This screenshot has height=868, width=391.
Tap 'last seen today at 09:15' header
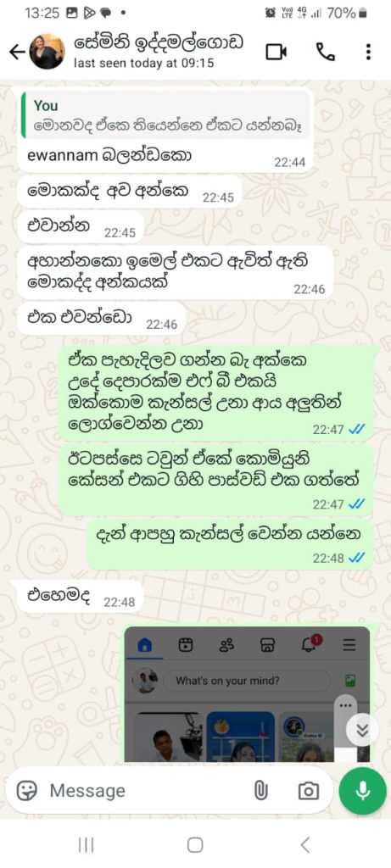pos(144,63)
